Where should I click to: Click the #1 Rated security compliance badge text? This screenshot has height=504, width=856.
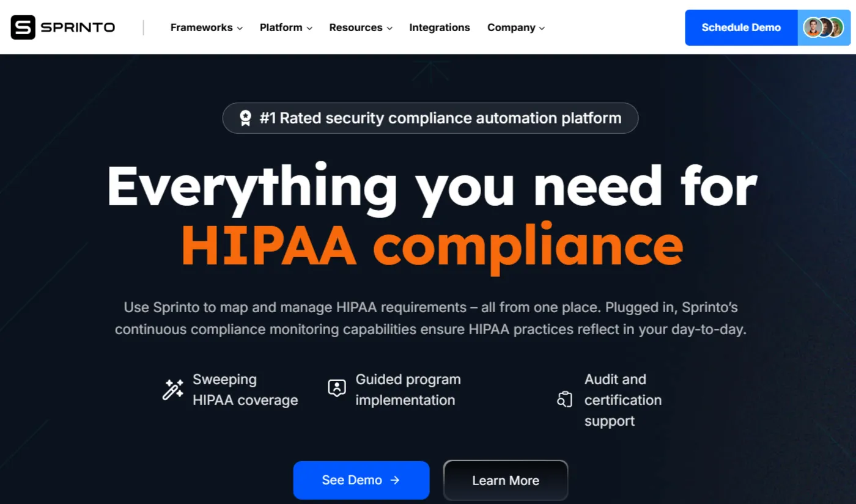click(440, 118)
